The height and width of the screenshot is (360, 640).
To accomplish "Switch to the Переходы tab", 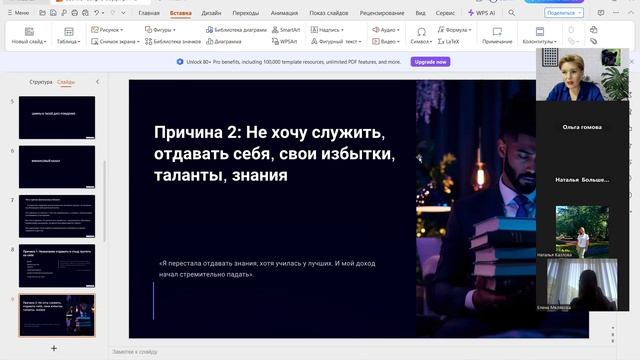I will coord(246,13).
